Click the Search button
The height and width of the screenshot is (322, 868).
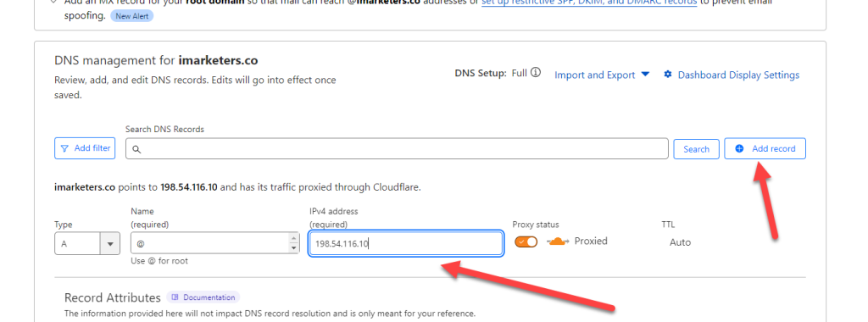[x=697, y=149]
